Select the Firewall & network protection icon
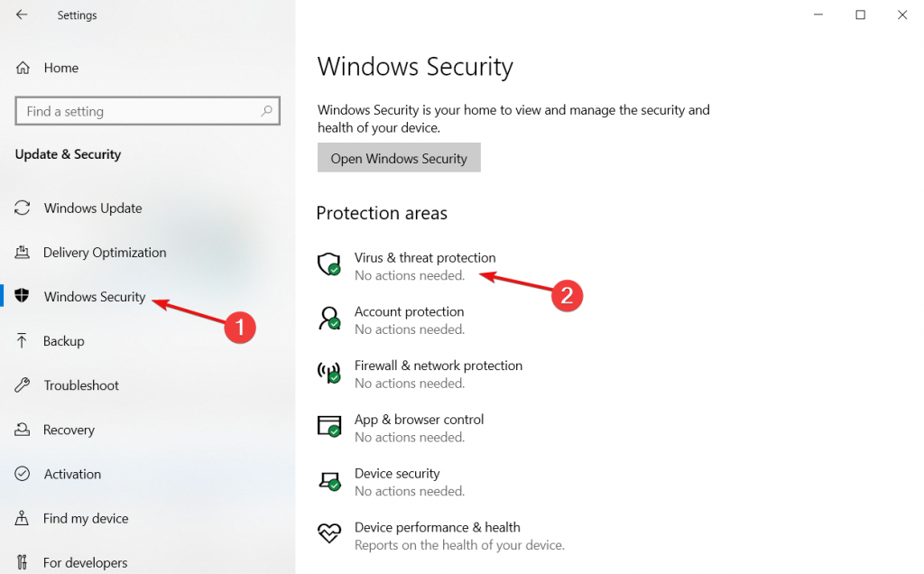The height and width of the screenshot is (574, 924). pyautogui.click(x=329, y=372)
